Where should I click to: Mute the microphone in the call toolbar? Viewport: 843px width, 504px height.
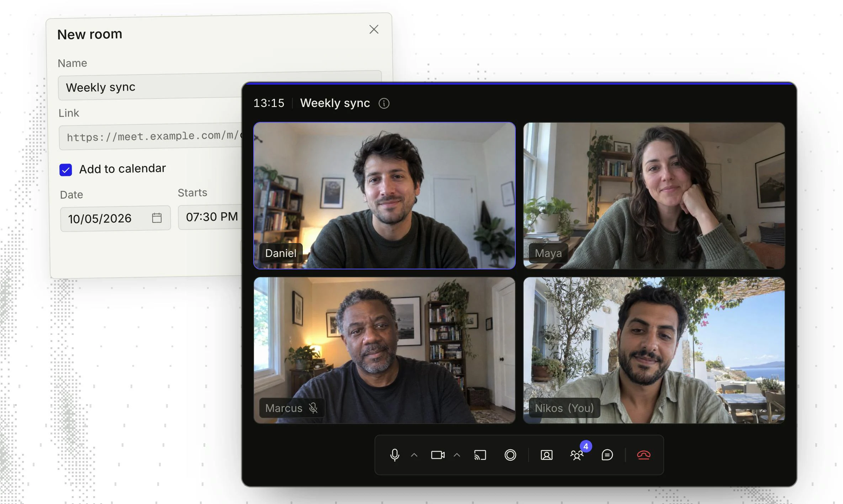[394, 455]
